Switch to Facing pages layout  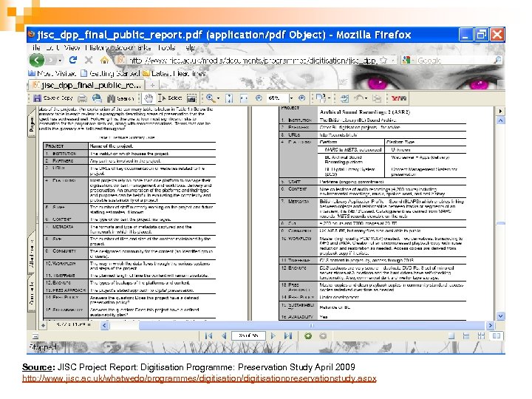497,336
